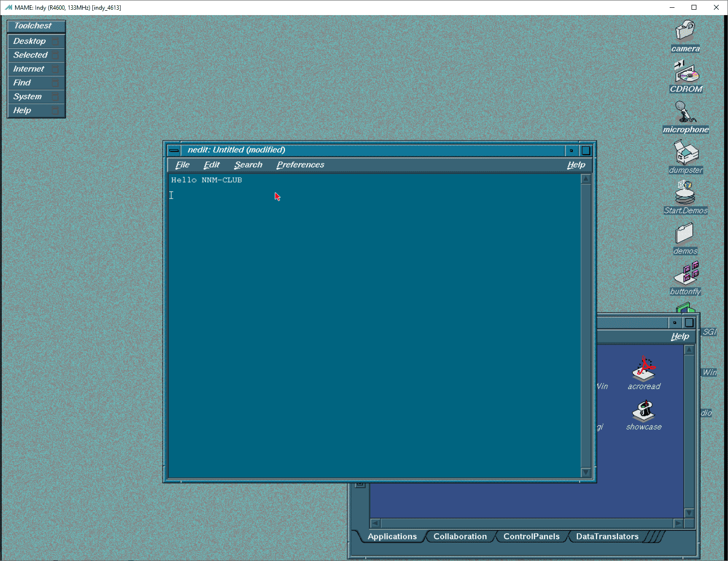The image size is (728, 561).
Task: Maximize the Icon Catalog window
Action: (x=689, y=323)
